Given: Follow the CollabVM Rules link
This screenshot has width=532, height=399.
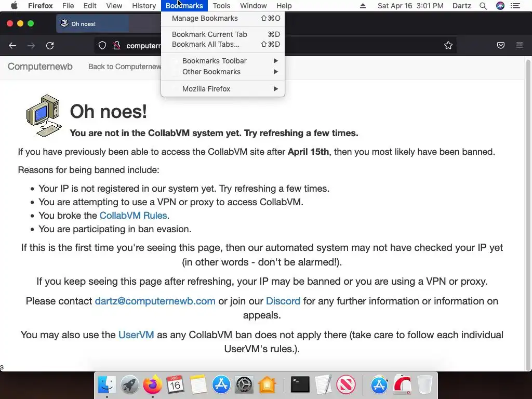Looking at the screenshot, I should 133,216.
